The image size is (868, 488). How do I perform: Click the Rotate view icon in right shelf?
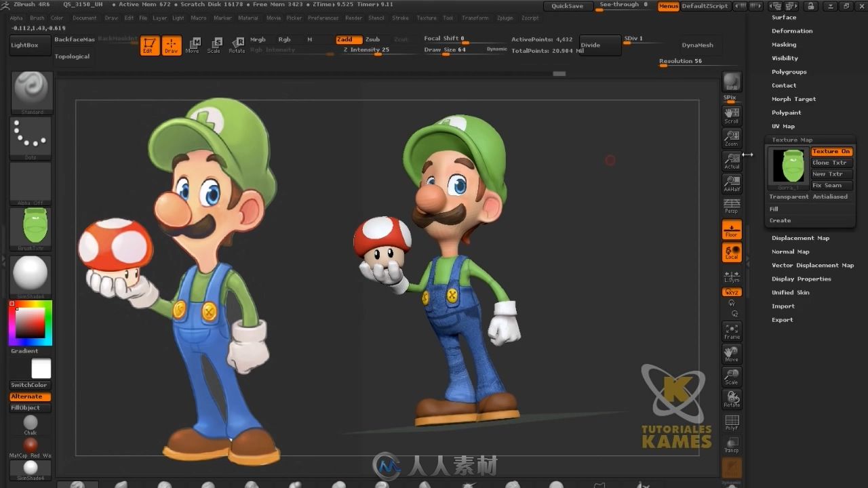[x=732, y=399]
